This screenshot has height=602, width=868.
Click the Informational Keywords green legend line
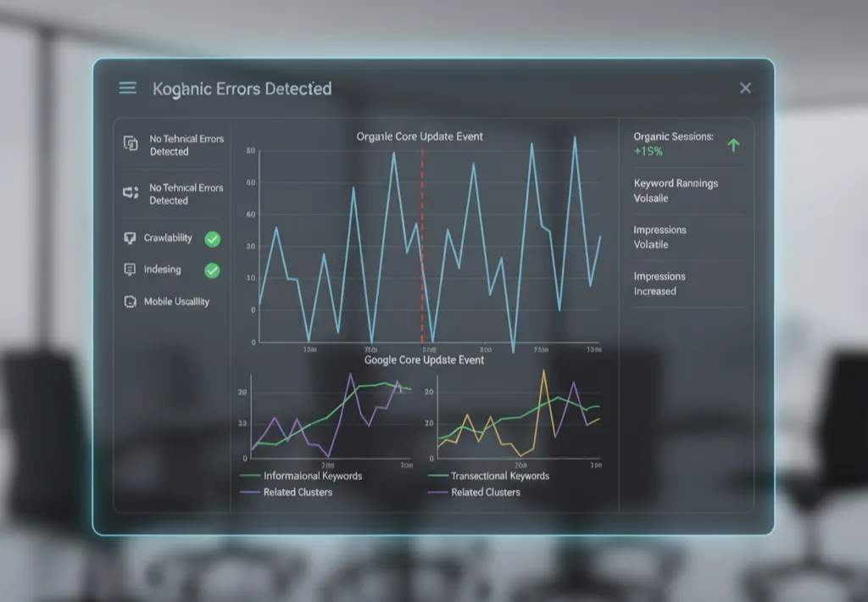(250, 477)
